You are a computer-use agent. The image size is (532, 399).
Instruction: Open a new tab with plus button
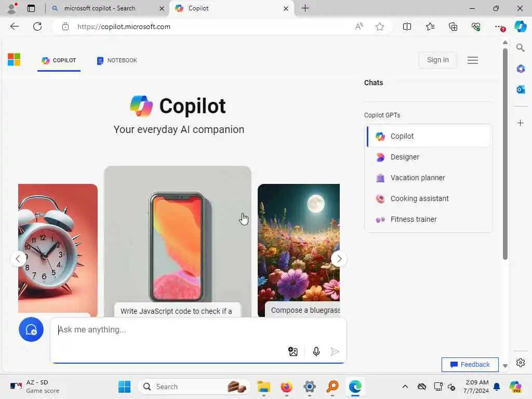[305, 8]
